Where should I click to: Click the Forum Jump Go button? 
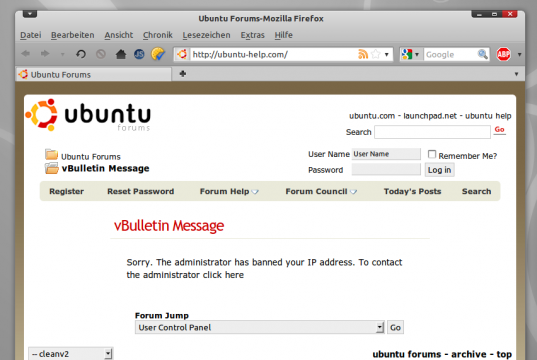coord(395,327)
